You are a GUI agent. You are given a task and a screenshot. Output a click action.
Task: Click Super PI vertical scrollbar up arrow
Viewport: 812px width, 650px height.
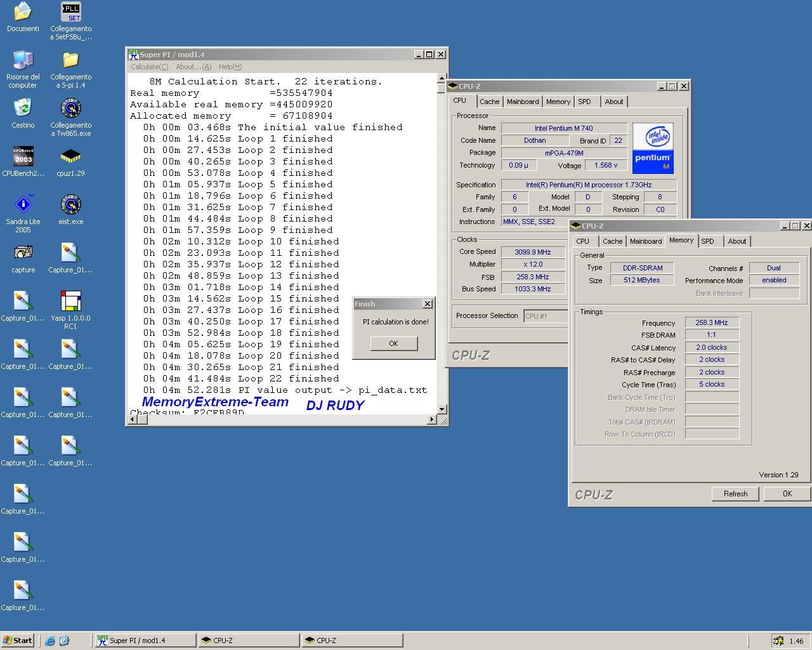(x=442, y=79)
